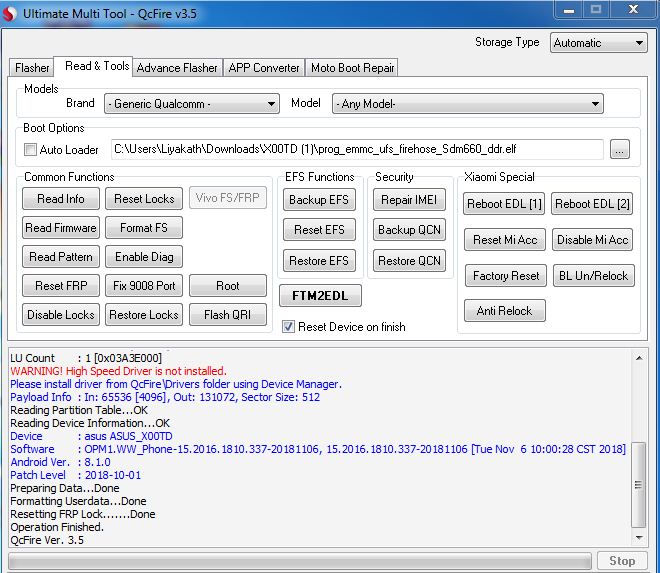Open the Storage Type dropdown

coord(598,43)
